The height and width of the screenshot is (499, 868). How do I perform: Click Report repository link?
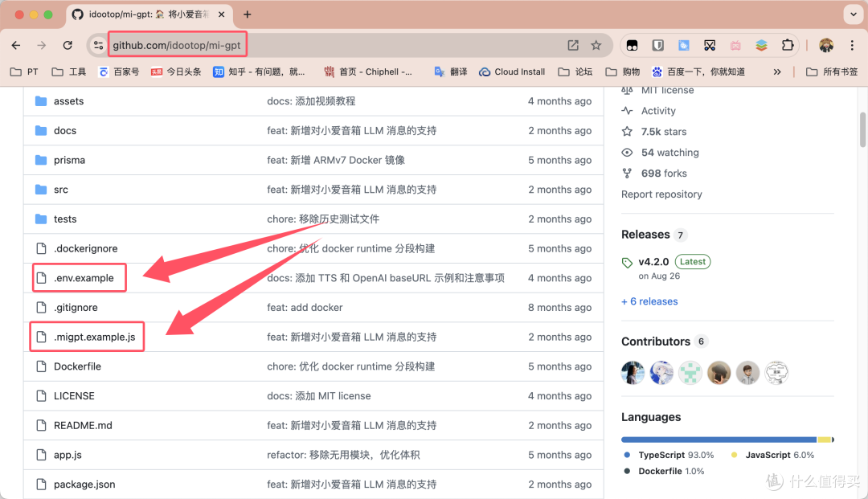coord(661,194)
